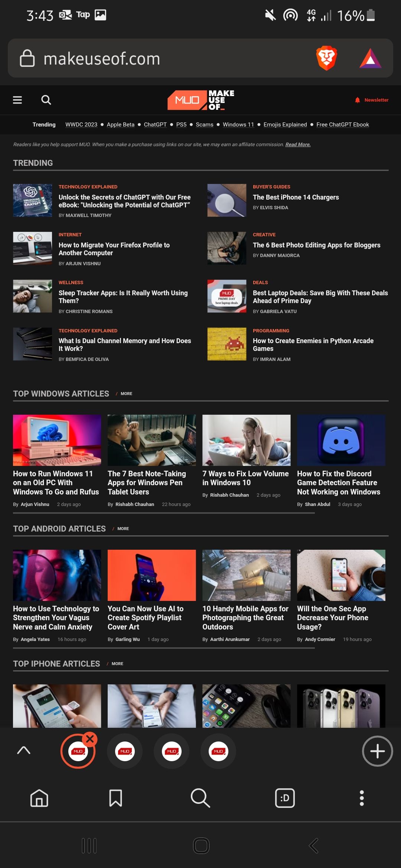
Task: Open More link for Top Windows Articles
Action: pos(126,394)
